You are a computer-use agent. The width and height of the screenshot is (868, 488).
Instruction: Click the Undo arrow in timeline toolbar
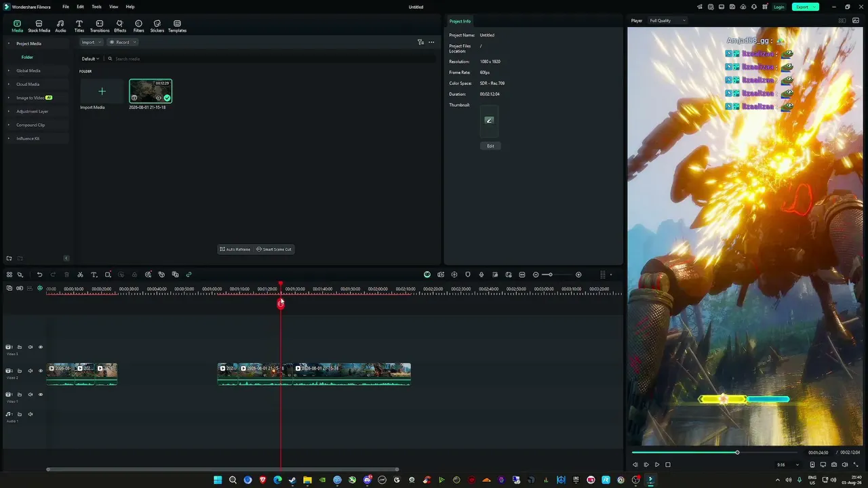[x=39, y=274]
